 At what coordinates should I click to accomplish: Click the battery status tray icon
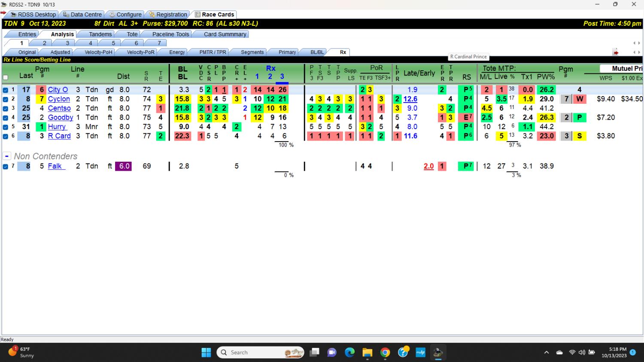592,353
